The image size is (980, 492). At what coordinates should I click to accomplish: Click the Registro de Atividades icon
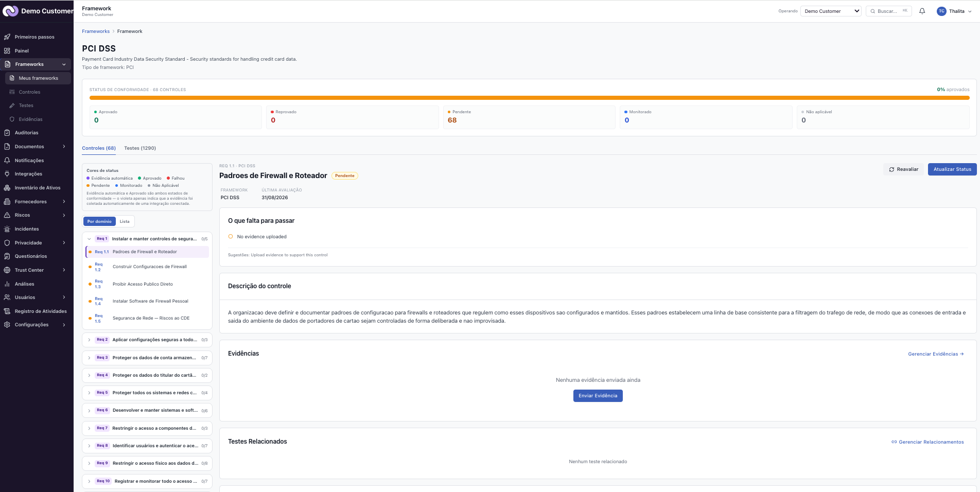tap(7, 311)
